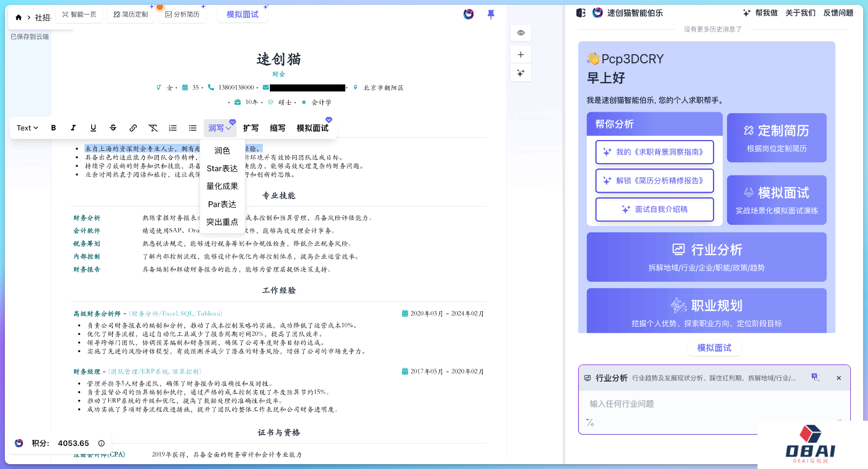Insert a hyperlink with the link icon
The width and height of the screenshot is (868, 469).
(133, 128)
